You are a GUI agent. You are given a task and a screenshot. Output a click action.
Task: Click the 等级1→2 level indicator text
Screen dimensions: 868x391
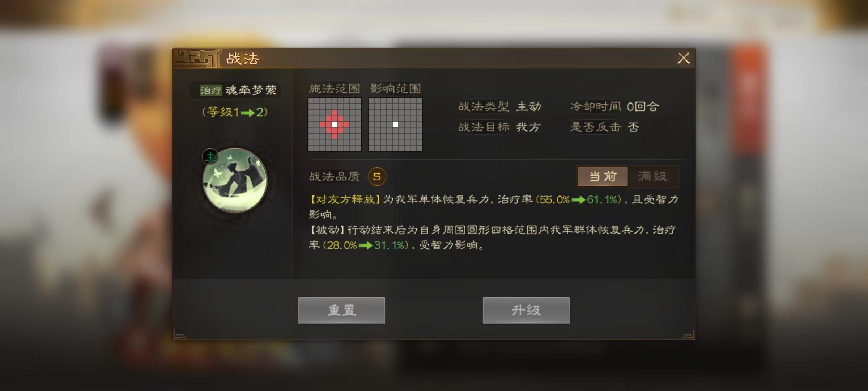coord(235,112)
